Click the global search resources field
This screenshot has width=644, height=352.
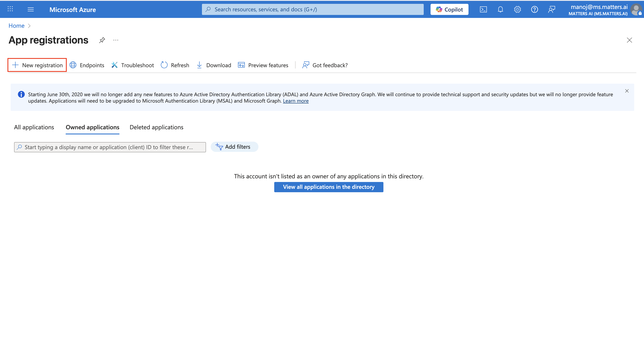click(x=312, y=9)
